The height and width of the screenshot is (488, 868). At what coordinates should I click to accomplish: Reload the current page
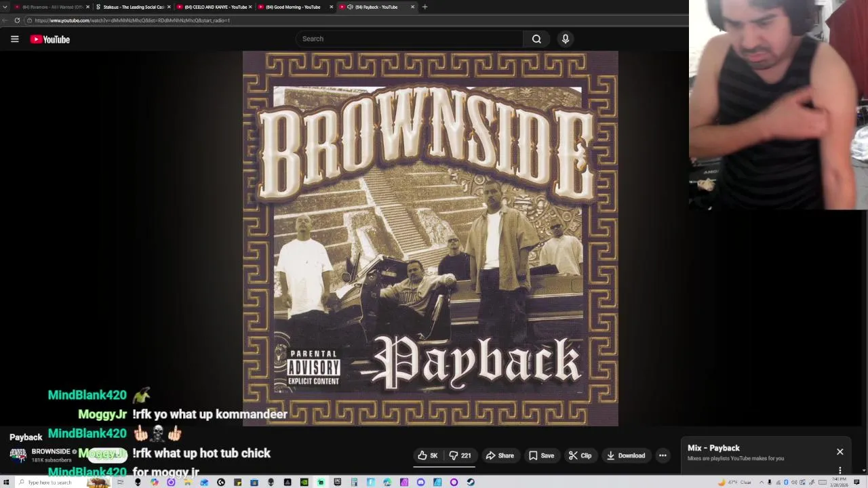click(17, 20)
